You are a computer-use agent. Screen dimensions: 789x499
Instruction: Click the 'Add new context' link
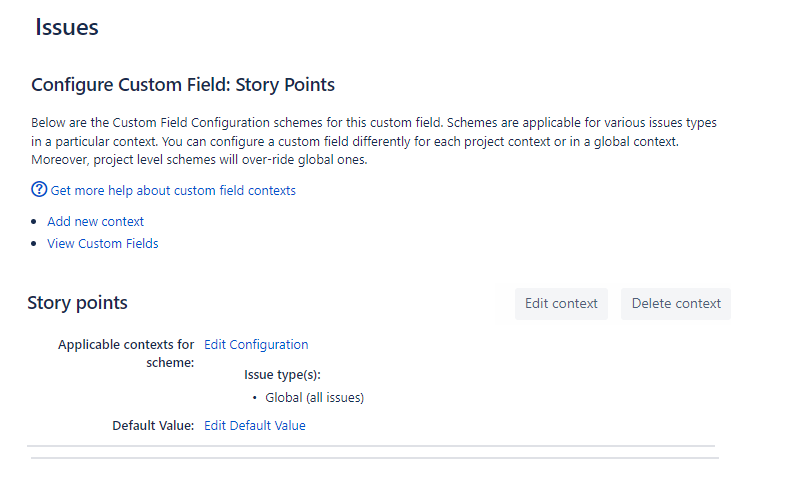pos(95,221)
